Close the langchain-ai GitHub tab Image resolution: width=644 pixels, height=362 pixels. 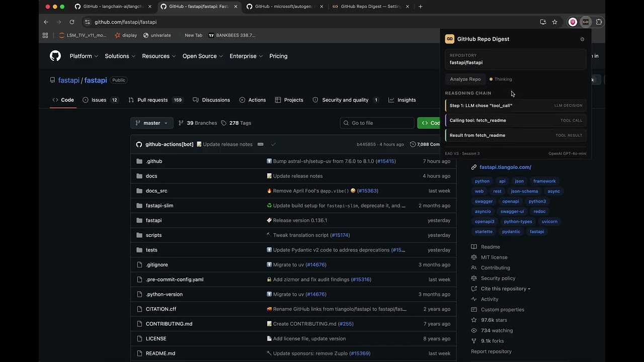(x=150, y=7)
